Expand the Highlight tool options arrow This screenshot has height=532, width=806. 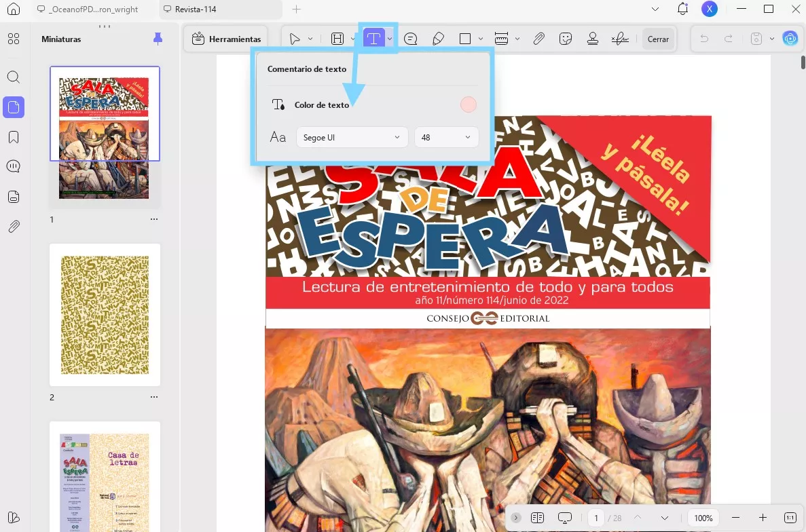pyautogui.click(x=352, y=39)
